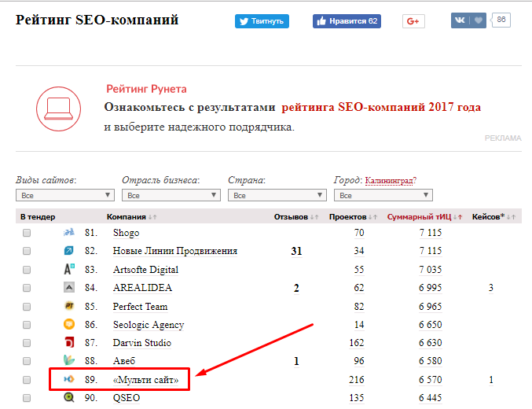Click the Авеб logo icon
The image size is (532, 409).
[x=69, y=360]
